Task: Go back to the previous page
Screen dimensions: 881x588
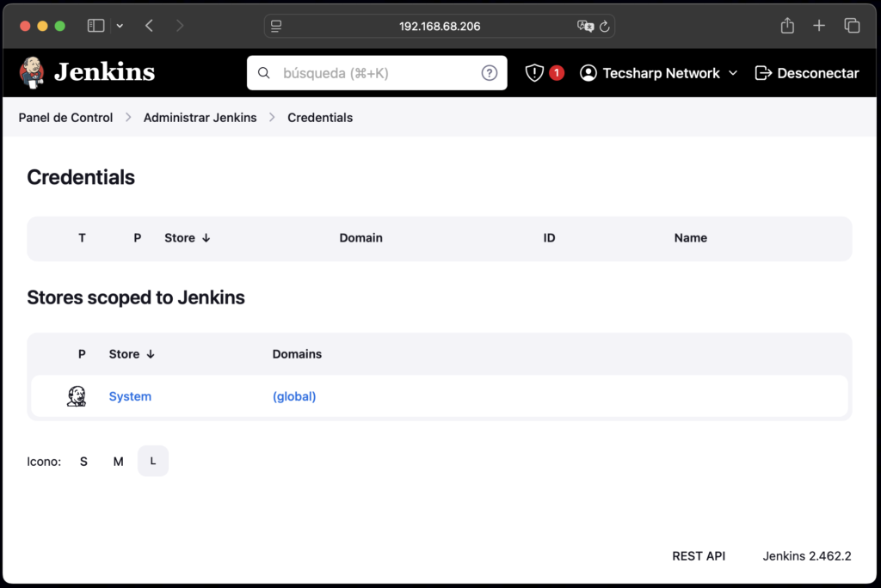Action: (149, 26)
